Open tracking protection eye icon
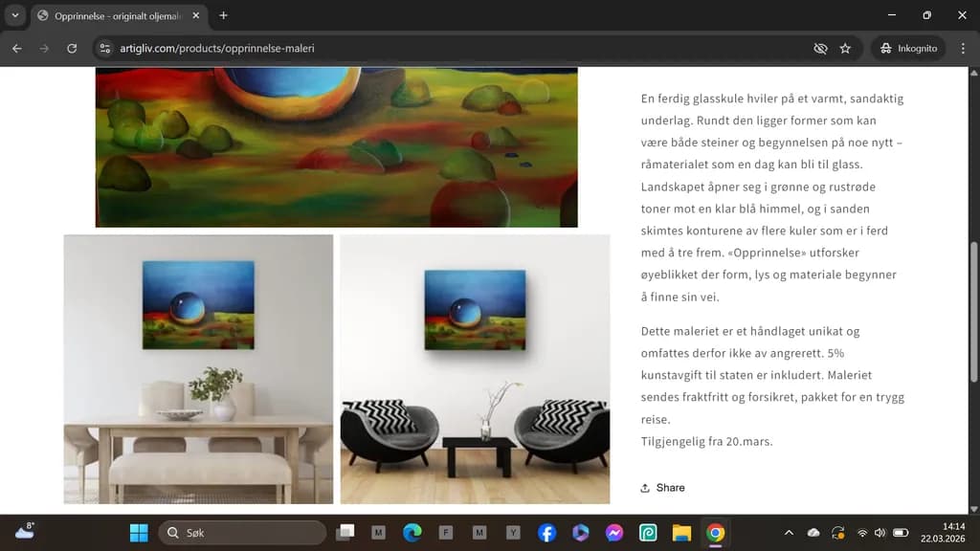 (x=820, y=48)
